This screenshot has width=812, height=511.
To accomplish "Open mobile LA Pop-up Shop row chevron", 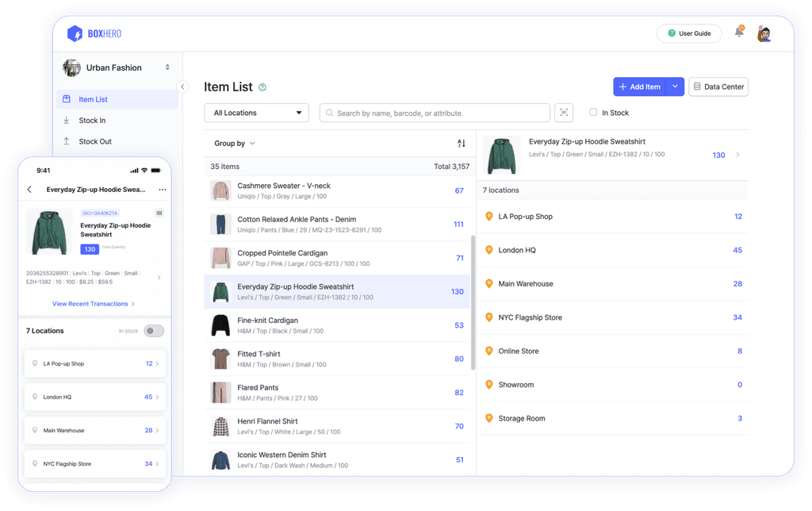I will click(158, 364).
